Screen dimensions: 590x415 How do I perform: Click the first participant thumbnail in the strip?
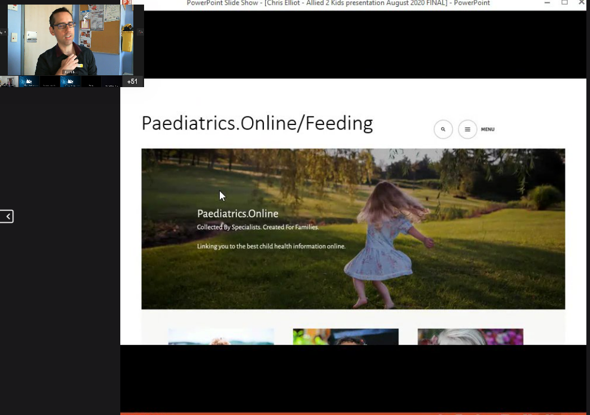coord(9,81)
